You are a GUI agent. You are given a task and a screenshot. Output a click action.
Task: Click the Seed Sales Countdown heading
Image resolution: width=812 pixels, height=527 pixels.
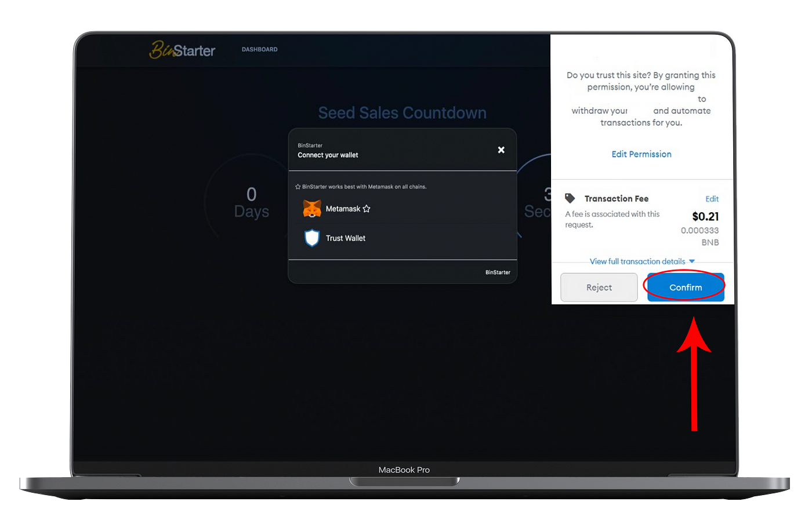403,112
